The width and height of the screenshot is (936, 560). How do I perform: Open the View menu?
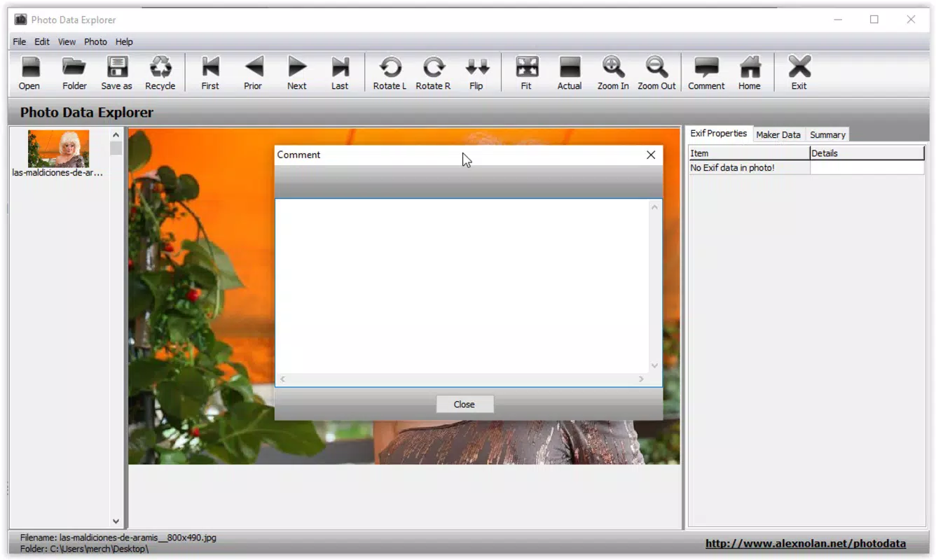67,42
